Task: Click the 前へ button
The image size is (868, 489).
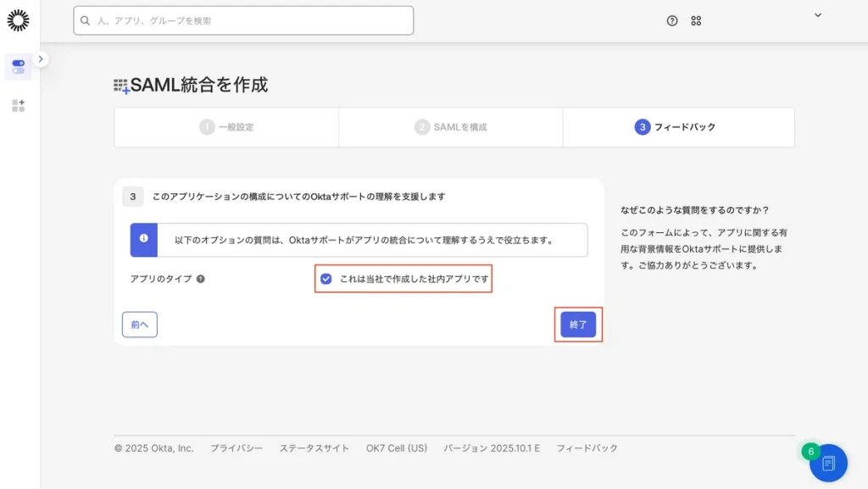Action: tap(140, 325)
